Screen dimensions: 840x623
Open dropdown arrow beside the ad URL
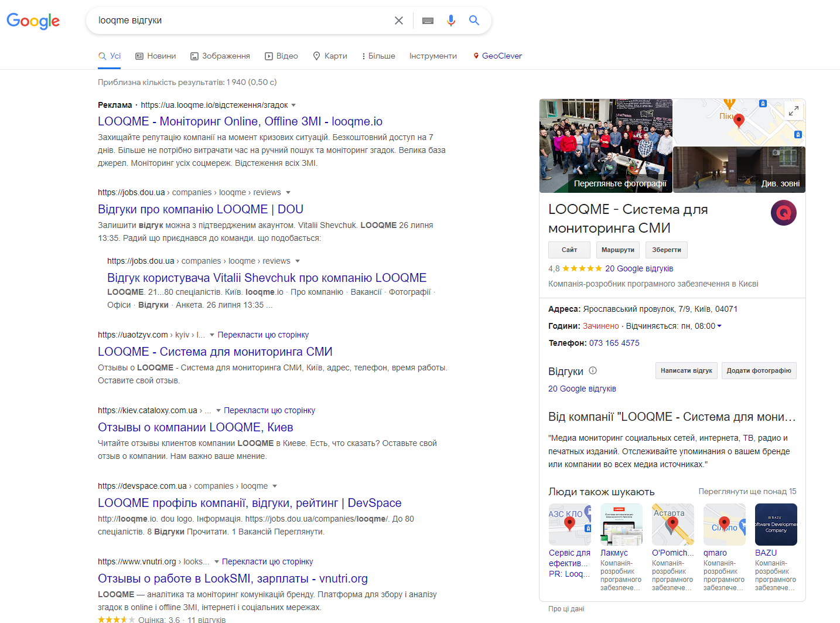click(293, 105)
